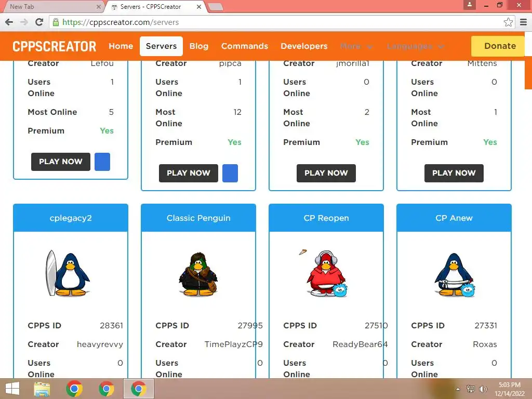Viewport: 532px width, 399px height.
Task: Open the Home nav item
Action: 121,46
